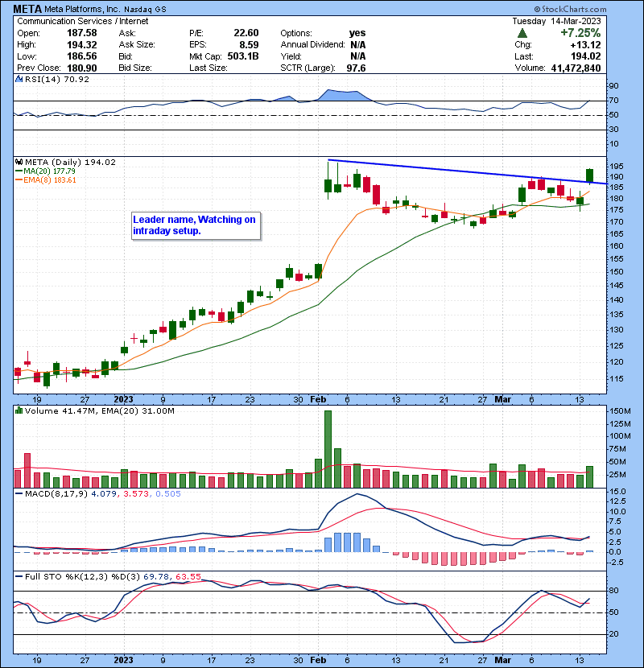Click the Low value 186.56
The image size is (644, 668).
(x=82, y=56)
